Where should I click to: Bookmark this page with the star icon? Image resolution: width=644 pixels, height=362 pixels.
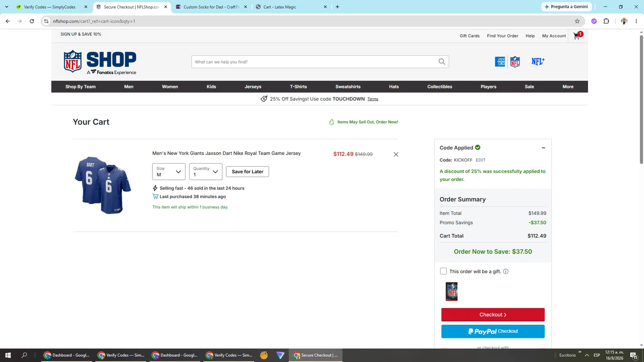(577, 21)
